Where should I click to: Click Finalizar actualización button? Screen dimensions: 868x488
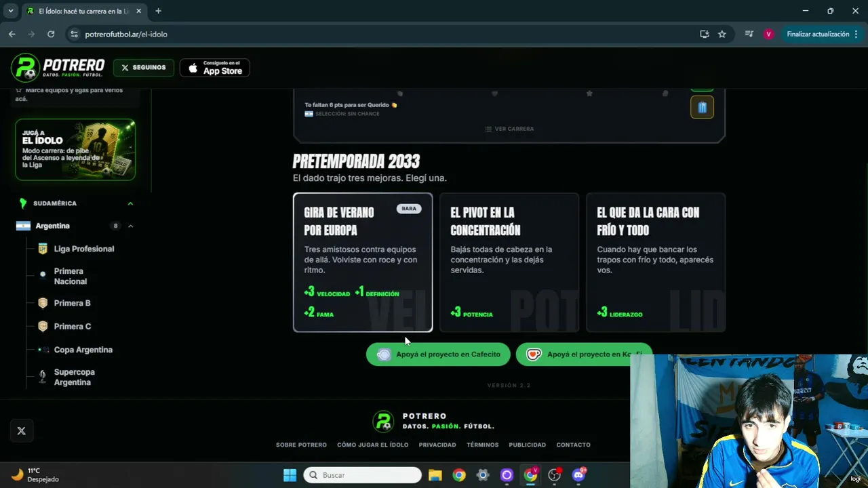823,34
